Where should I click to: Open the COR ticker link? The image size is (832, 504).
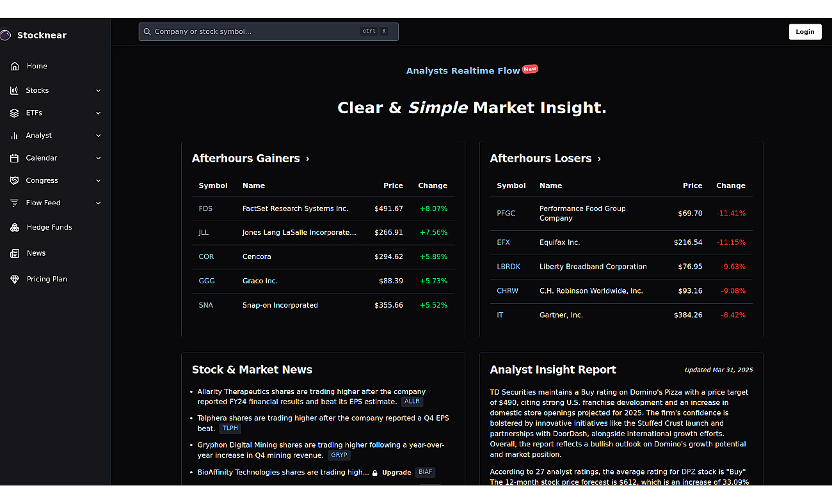click(206, 256)
